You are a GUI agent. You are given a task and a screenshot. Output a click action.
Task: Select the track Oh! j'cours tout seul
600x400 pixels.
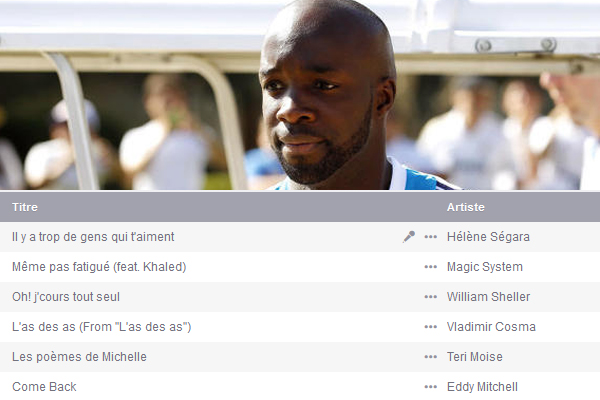click(x=66, y=297)
